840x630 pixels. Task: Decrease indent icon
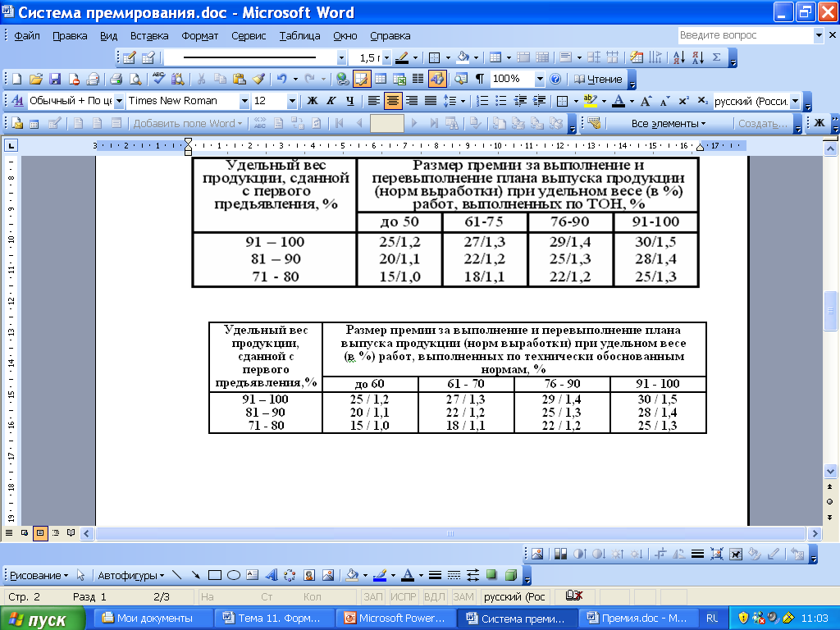(x=520, y=101)
